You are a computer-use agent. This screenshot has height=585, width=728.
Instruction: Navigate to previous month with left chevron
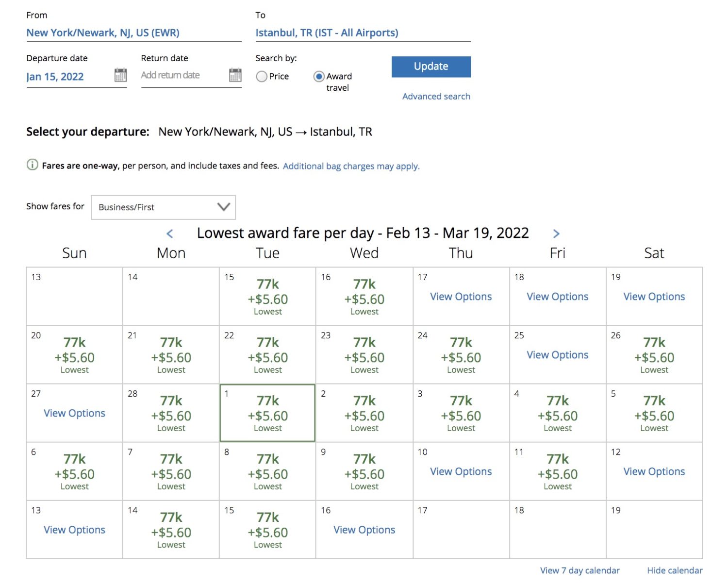(x=170, y=234)
